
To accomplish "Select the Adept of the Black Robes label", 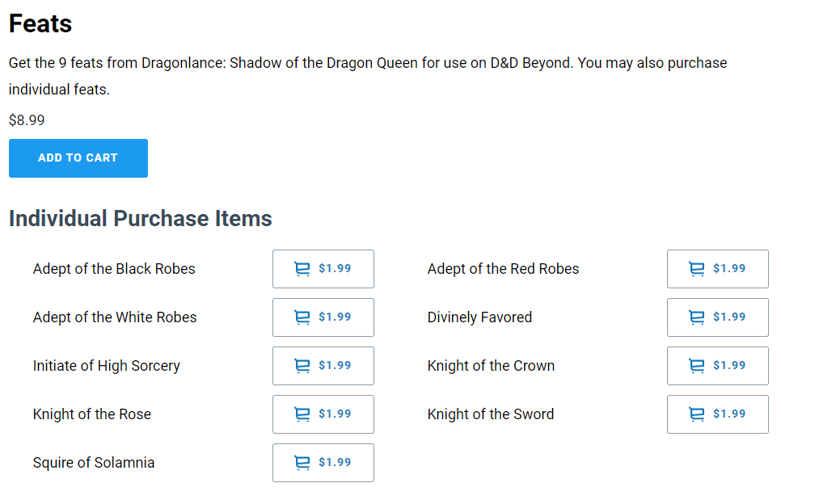I will pos(114,269).
